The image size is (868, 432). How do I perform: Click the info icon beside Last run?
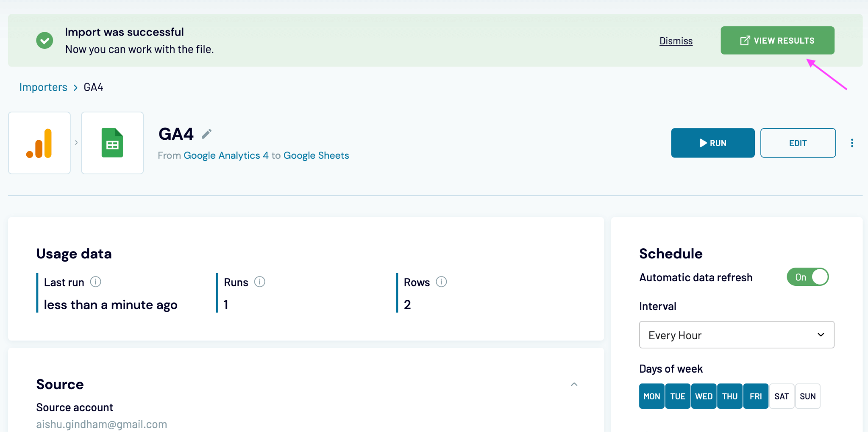96,282
